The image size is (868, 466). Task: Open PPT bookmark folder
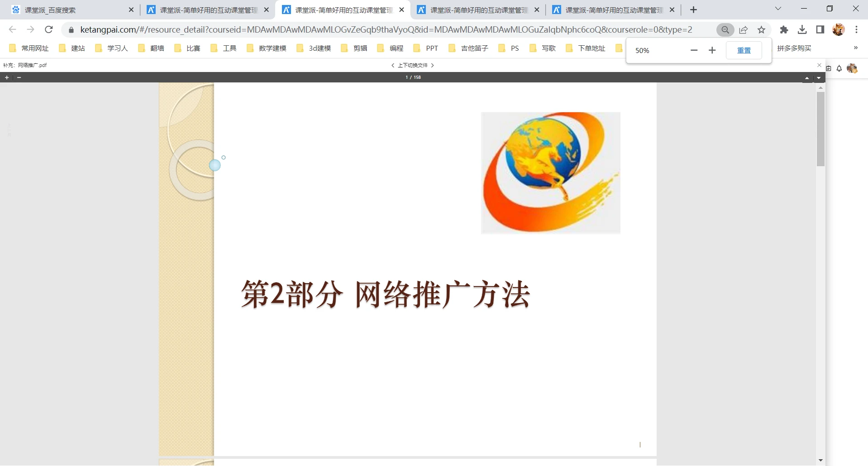[426, 48]
